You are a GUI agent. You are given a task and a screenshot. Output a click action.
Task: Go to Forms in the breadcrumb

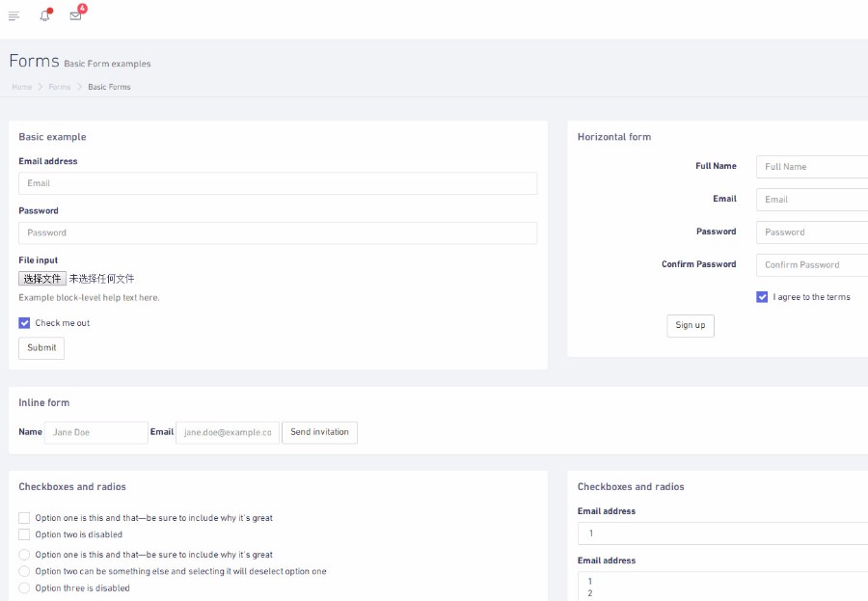click(59, 87)
